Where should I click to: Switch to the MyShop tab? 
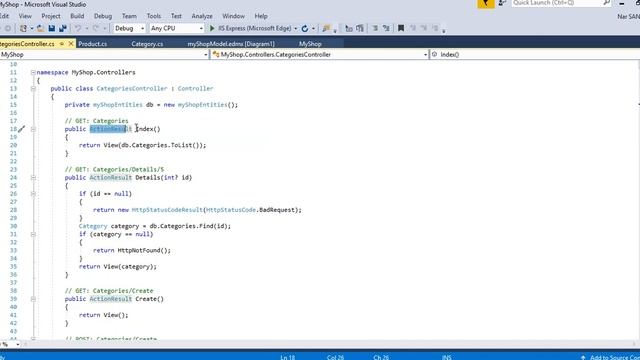click(310, 44)
